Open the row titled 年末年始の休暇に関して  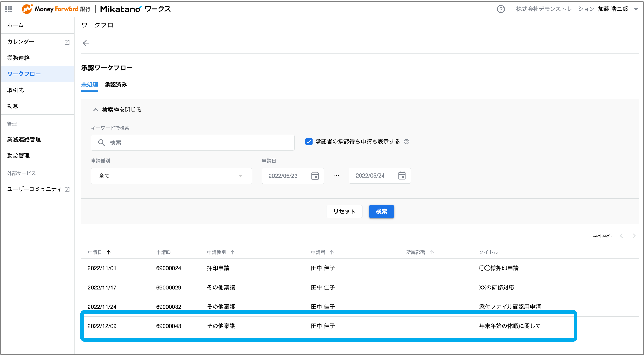[360, 326]
